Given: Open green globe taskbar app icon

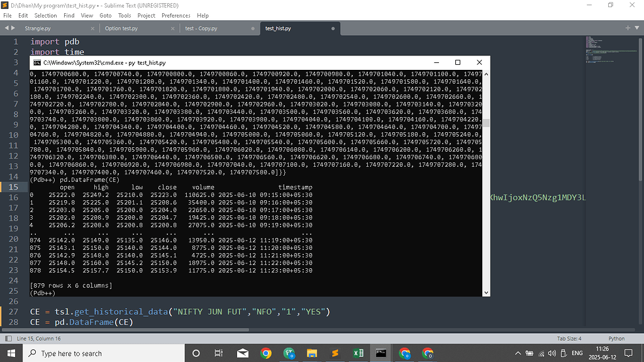Looking at the screenshot, I should click(x=289, y=353).
